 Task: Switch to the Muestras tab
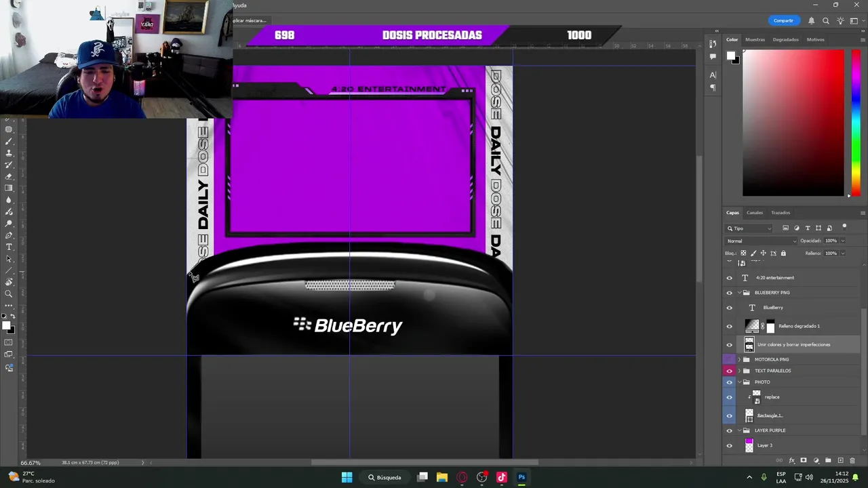click(755, 39)
